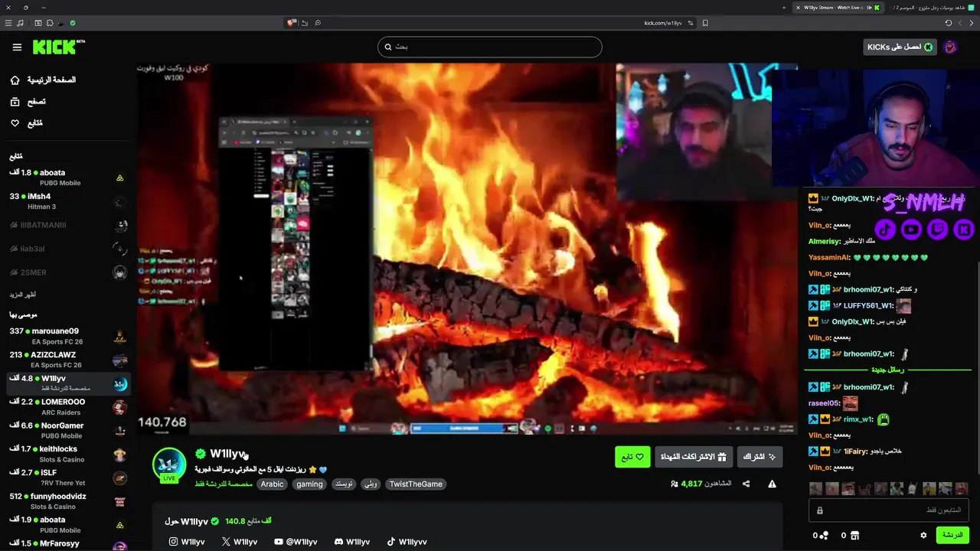Image resolution: width=980 pixels, height=551 pixels.
Task: Click the TwistTheGame tag
Action: 416,484
